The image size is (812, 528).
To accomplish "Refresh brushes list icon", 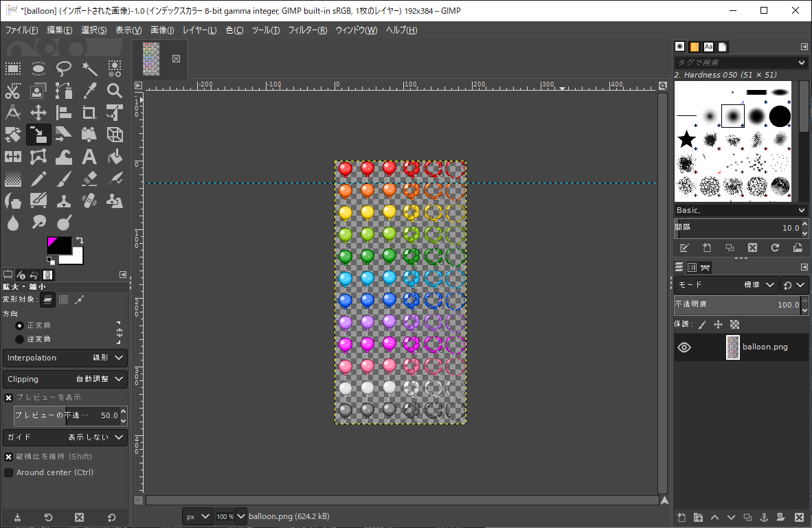I will [x=775, y=248].
